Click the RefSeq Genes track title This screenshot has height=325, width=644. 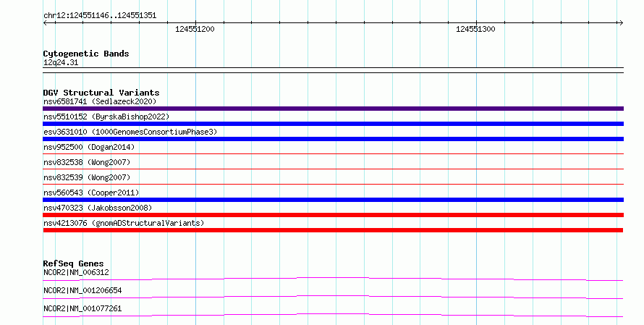click(x=74, y=263)
